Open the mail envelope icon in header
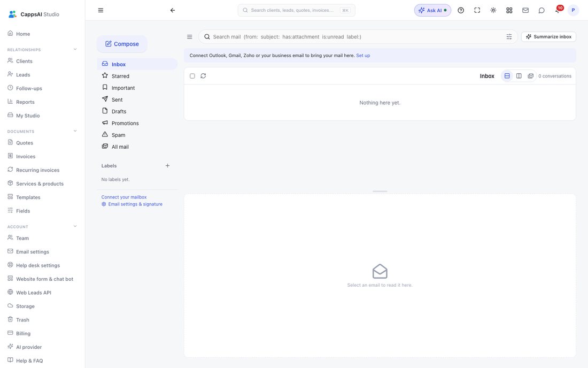 coord(525,11)
